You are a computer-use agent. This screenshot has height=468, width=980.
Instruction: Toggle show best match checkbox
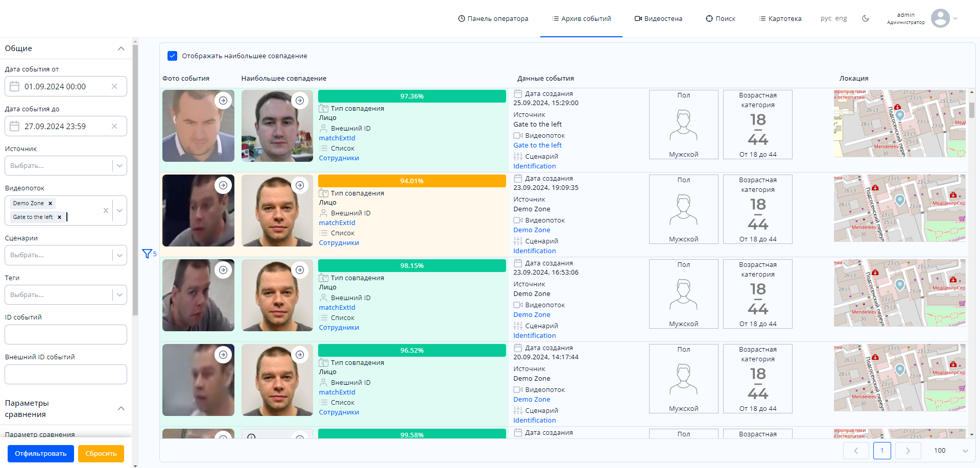pos(173,56)
